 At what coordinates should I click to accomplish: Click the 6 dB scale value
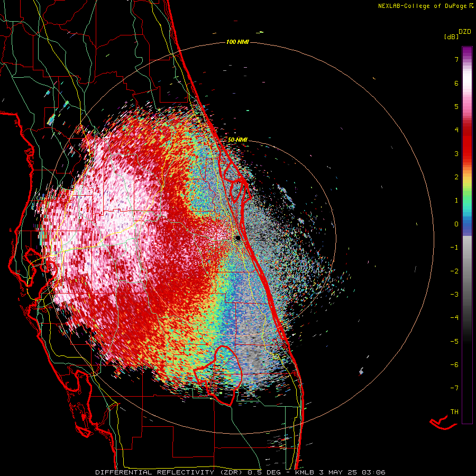pyautogui.click(x=456, y=83)
